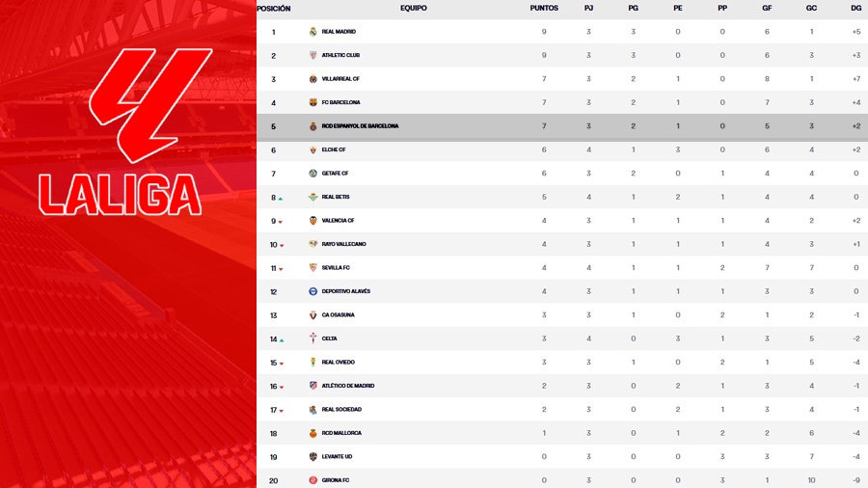
Task: Select the Levante UD team name
Action: click(x=337, y=457)
